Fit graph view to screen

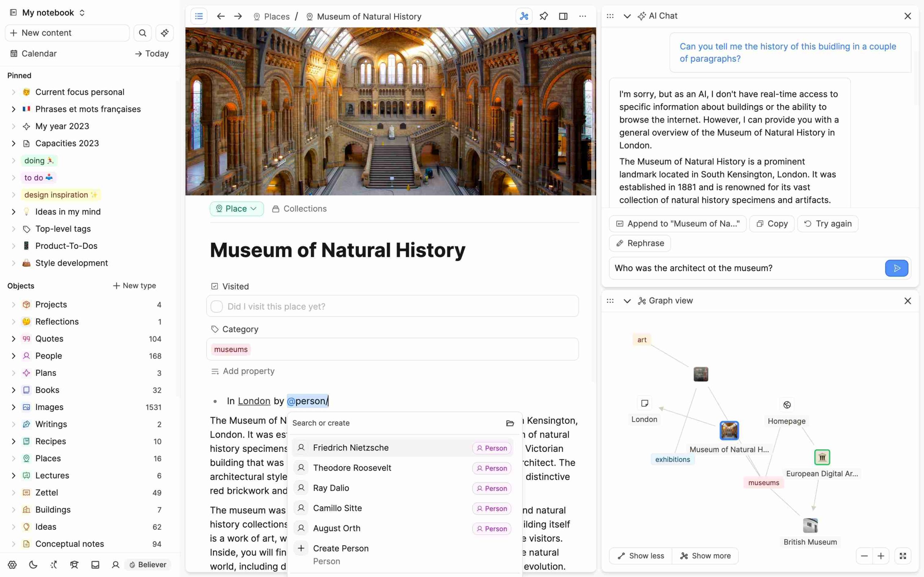(903, 556)
